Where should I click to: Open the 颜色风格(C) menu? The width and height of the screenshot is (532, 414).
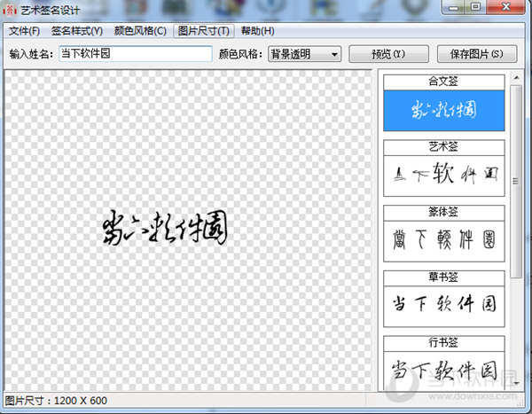pyautogui.click(x=139, y=31)
